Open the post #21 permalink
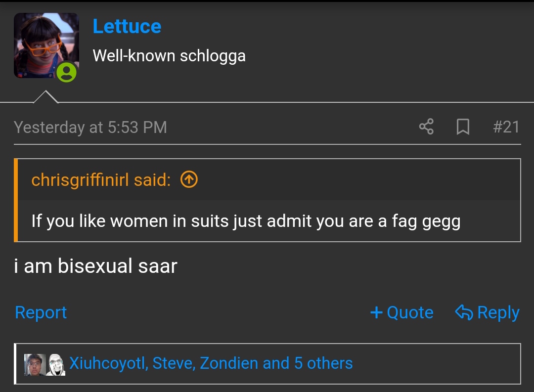Screen dimensions: 534x392 (x=506, y=127)
